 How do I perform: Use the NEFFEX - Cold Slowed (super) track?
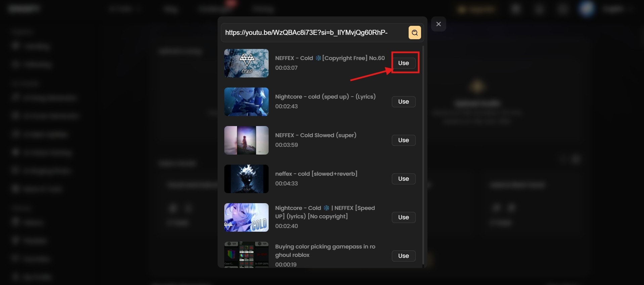(x=404, y=140)
